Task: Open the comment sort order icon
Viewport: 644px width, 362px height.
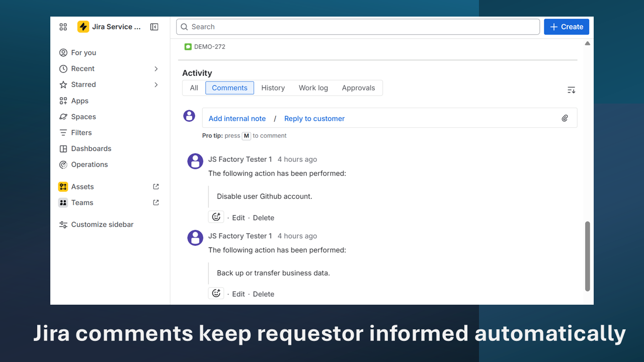Action: (571, 90)
